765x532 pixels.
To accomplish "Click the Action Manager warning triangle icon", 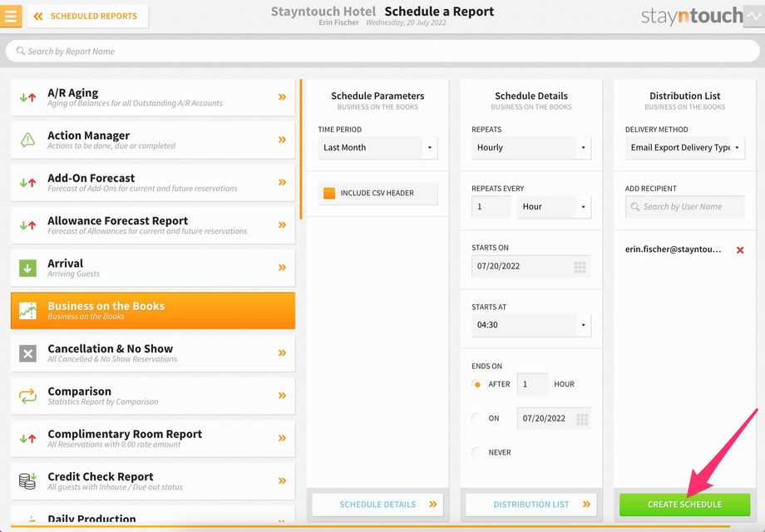I will 27,140.
